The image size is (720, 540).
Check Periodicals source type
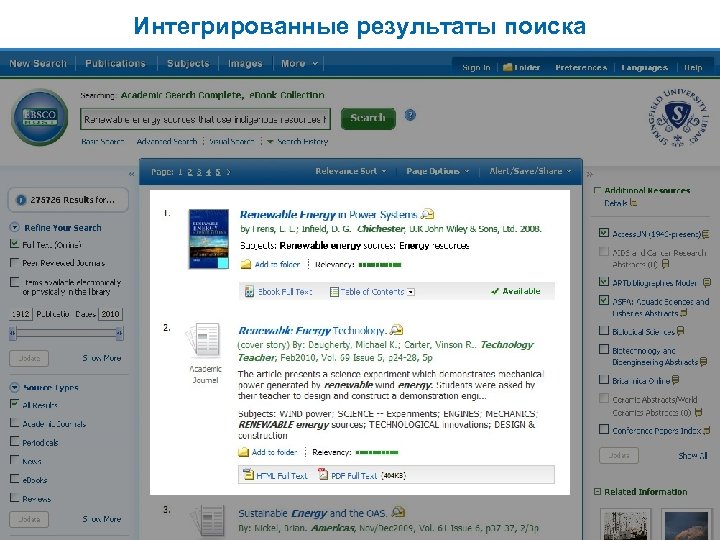click(x=14, y=442)
